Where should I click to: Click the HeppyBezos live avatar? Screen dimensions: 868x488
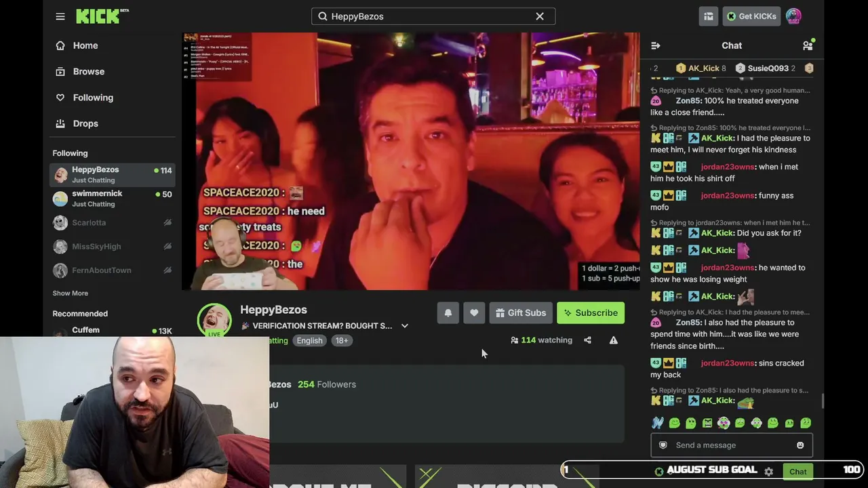pyautogui.click(x=214, y=320)
